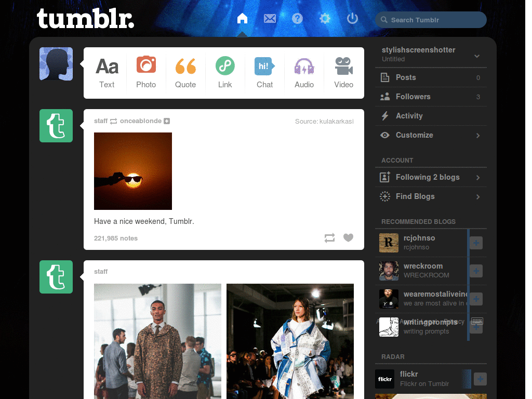Viewport: 532px width, 399px height.
Task: Reblog the weekend sunset post
Action: pyautogui.click(x=329, y=238)
